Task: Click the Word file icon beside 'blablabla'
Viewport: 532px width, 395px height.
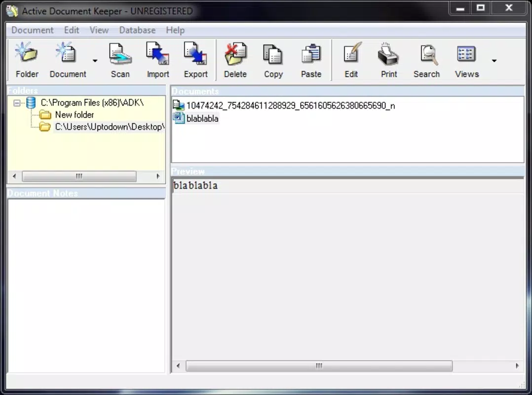Action: pos(179,118)
